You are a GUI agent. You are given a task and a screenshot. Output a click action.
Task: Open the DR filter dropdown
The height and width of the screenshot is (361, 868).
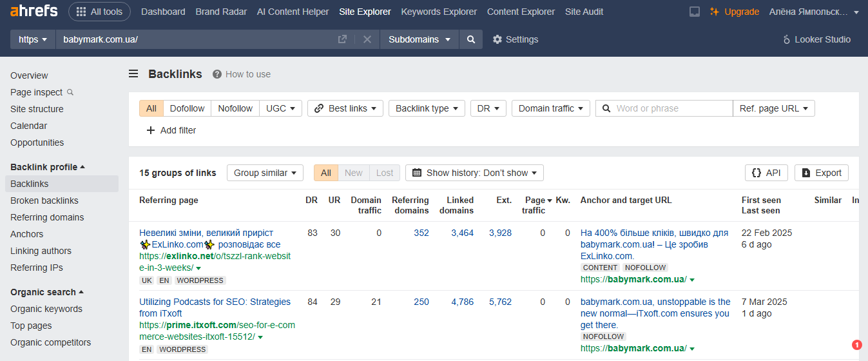point(488,108)
